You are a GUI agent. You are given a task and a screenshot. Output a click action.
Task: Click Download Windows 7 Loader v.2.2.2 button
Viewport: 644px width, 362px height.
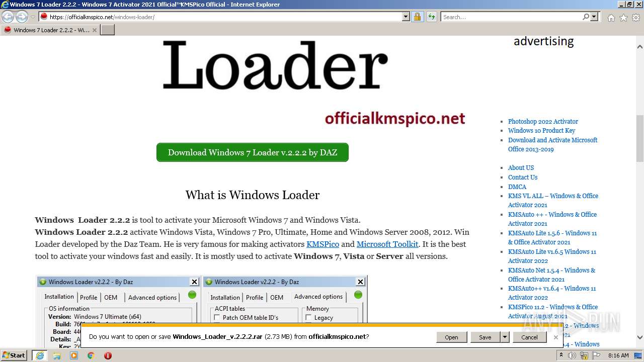[253, 152]
